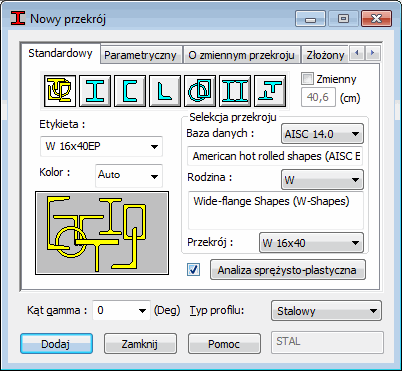
Task: Expand the Rodzina W dropdown
Action: 322,180
